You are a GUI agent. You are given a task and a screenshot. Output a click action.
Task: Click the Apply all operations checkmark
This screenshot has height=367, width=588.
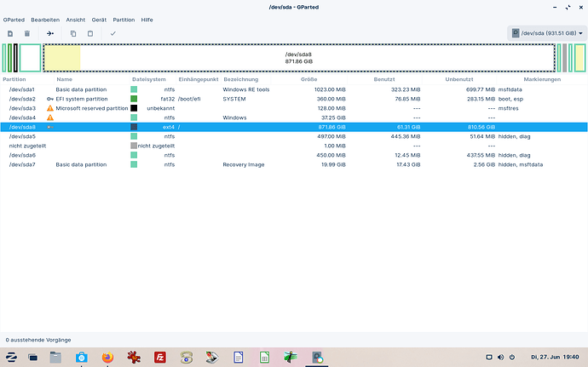tap(112, 33)
